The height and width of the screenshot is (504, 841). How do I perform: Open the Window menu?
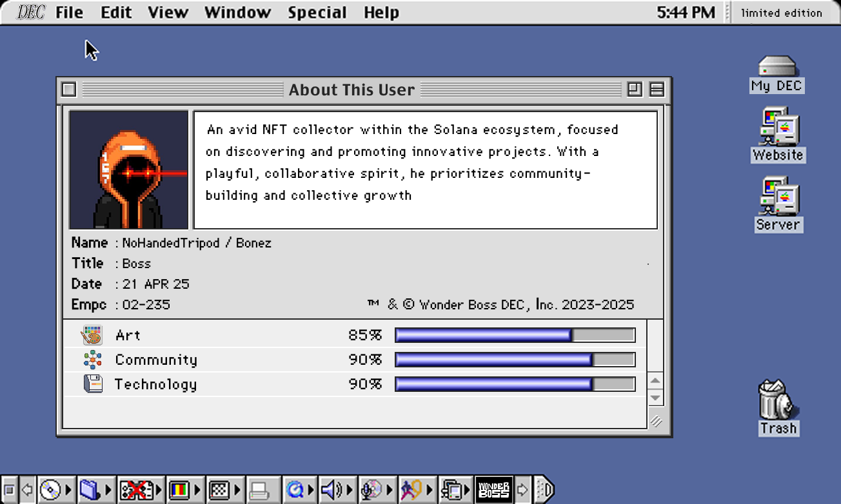pyautogui.click(x=237, y=12)
